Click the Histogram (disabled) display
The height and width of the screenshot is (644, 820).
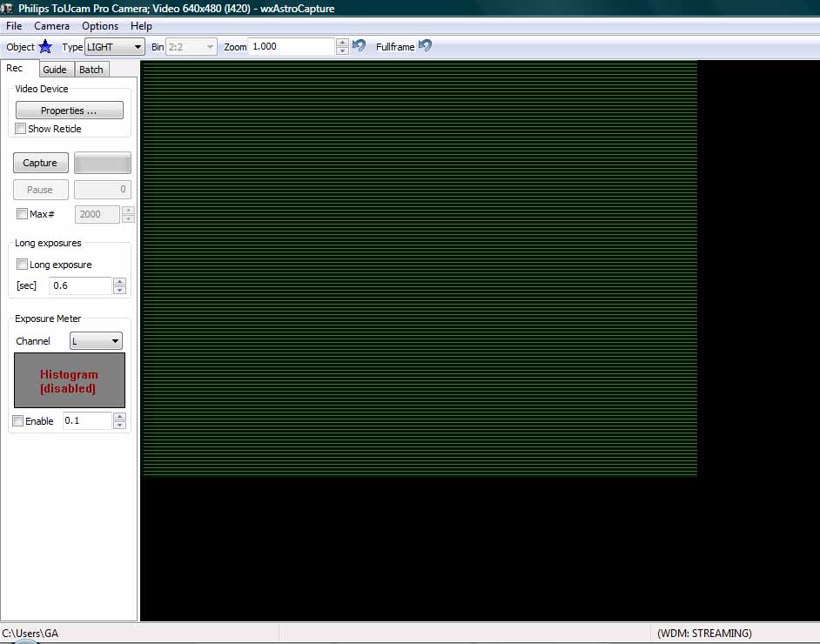(70, 380)
